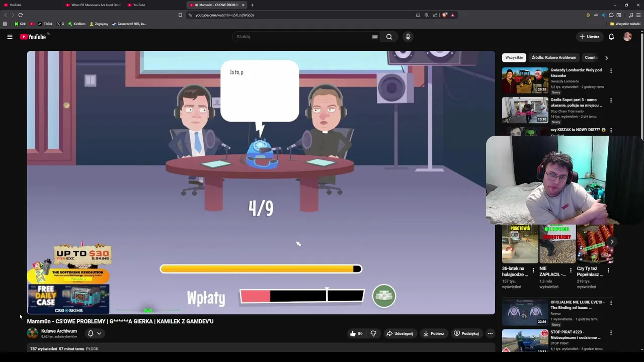644x362 pixels.
Task: Open Gzella Sopot part 3 thumbnail
Action: [525, 110]
